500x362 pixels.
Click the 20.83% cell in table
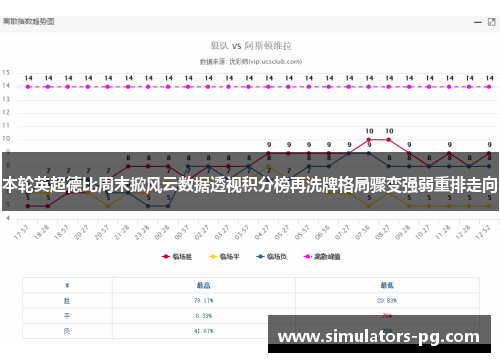(387, 301)
